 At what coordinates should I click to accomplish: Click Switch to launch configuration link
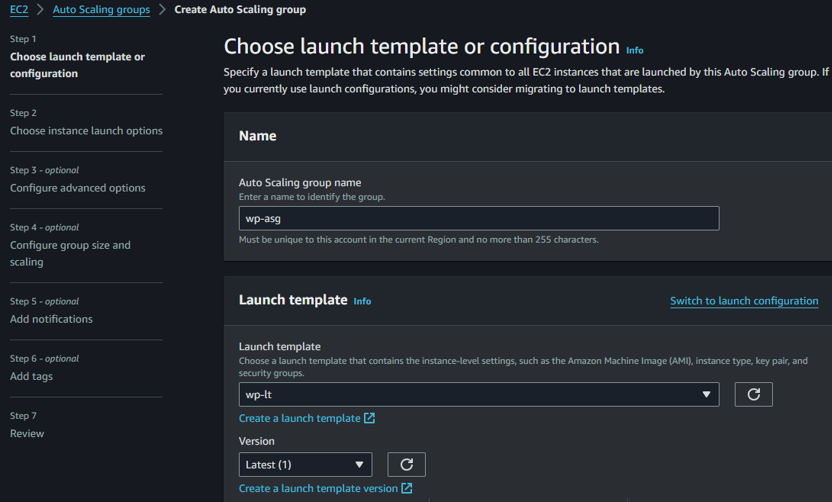[743, 301]
